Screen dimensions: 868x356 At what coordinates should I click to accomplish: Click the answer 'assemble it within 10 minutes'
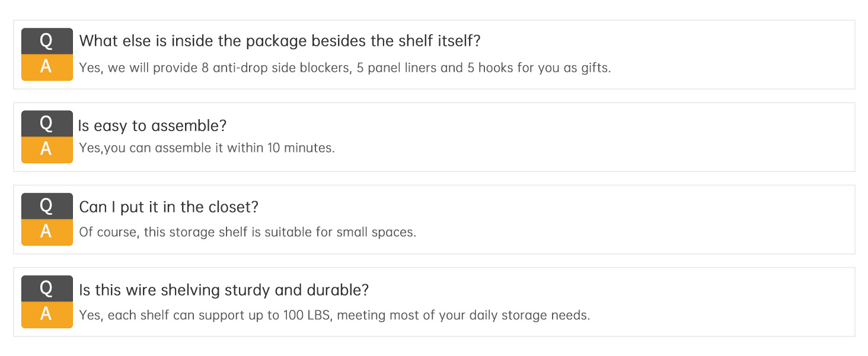point(207,148)
